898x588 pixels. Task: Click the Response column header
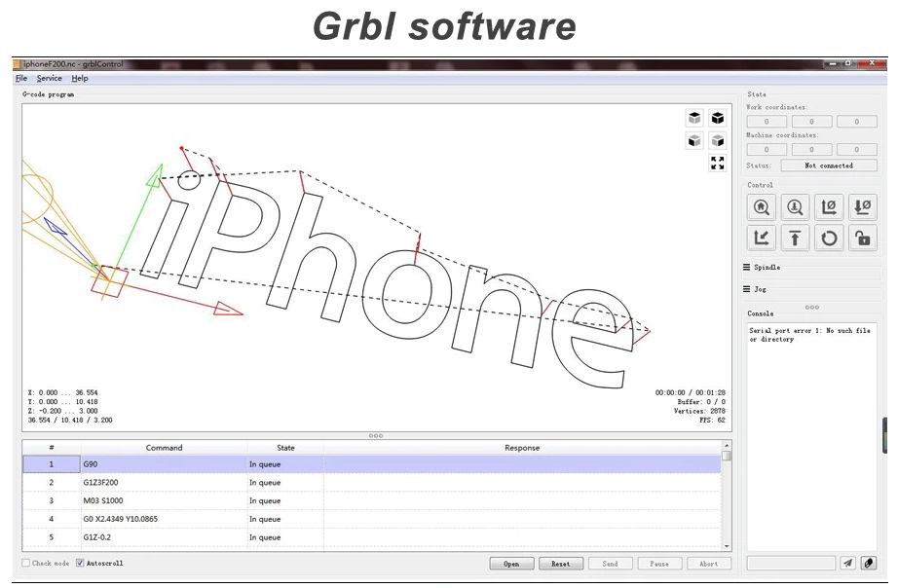click(522, 448)
